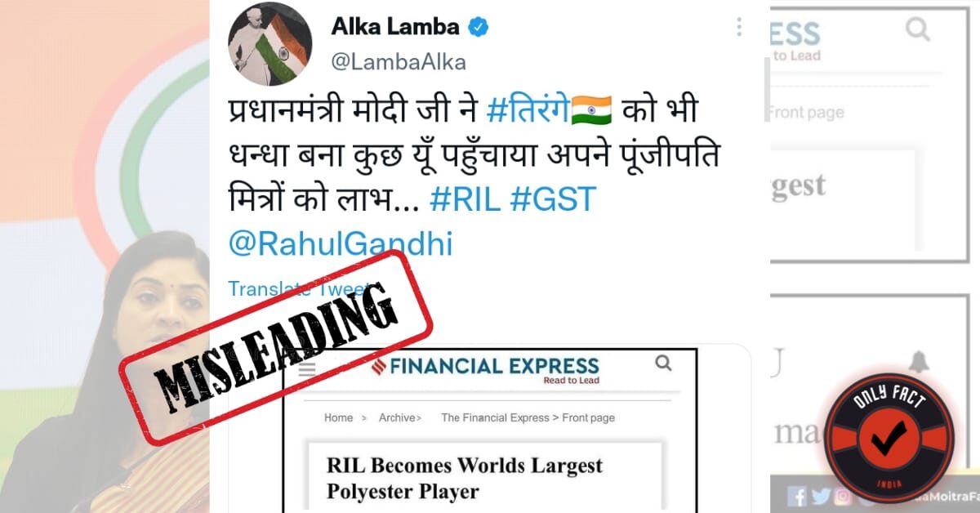Click the Twitter icon at bottom right
This screenshot has height=513, width=980.
click(x=820, y=495)
